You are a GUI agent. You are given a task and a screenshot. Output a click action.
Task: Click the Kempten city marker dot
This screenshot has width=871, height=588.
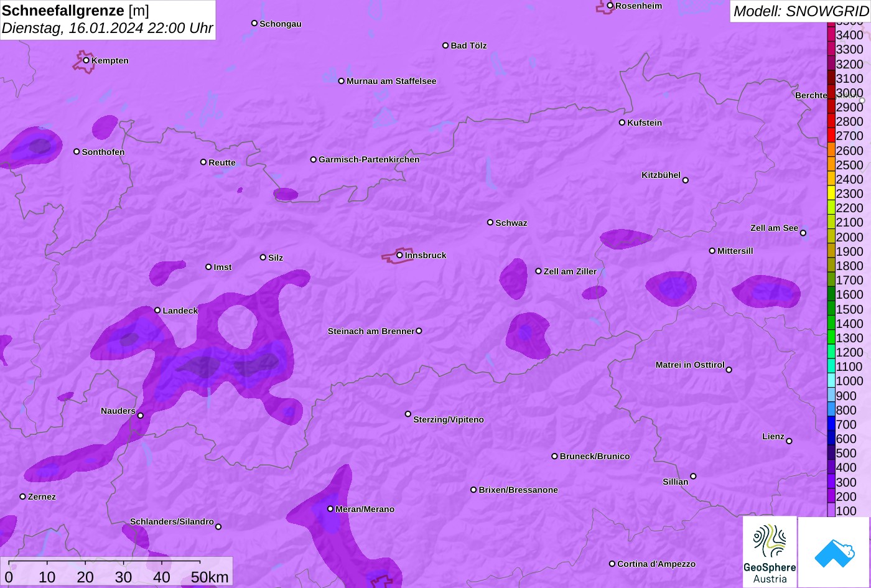(x=86, y=60)
